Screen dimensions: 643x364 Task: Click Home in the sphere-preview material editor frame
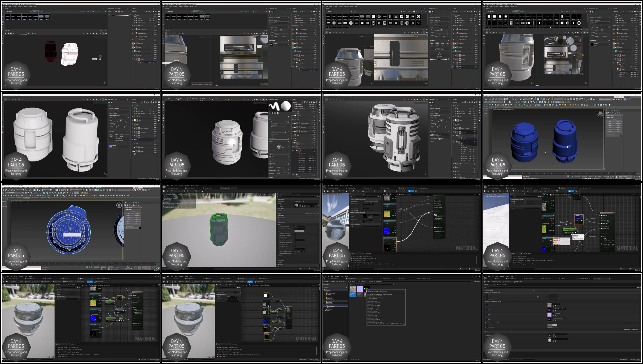(x=348, y=191)
